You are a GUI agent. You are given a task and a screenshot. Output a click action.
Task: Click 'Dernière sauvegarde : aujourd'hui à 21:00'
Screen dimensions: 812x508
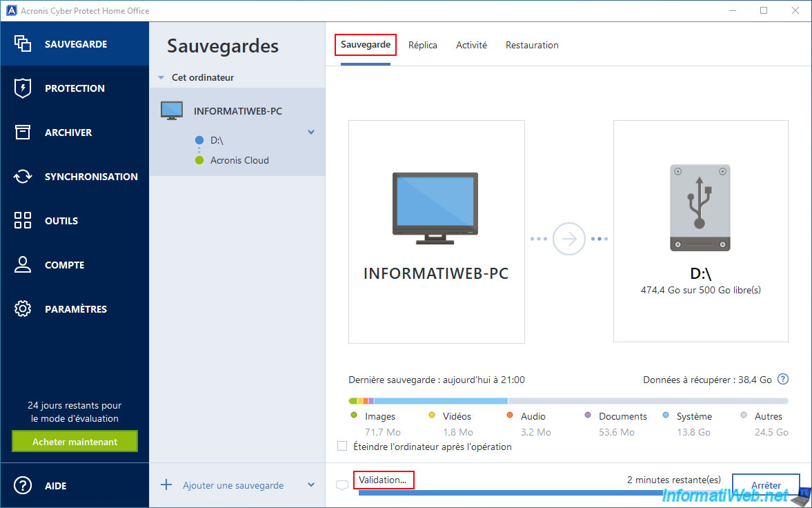tap(437, 380)
